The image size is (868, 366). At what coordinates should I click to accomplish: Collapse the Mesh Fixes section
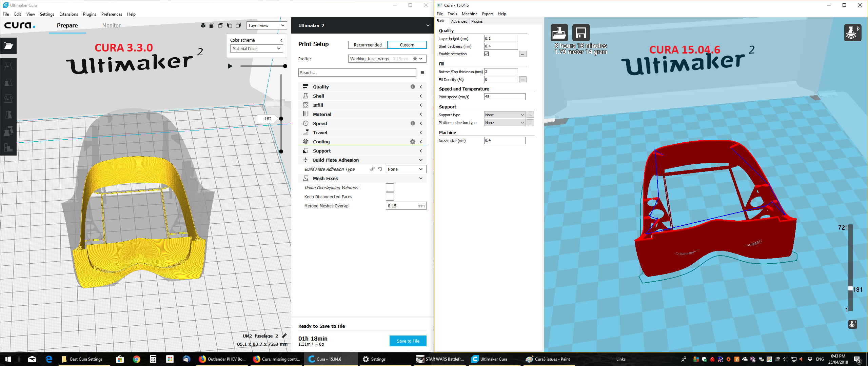point(362,178)
